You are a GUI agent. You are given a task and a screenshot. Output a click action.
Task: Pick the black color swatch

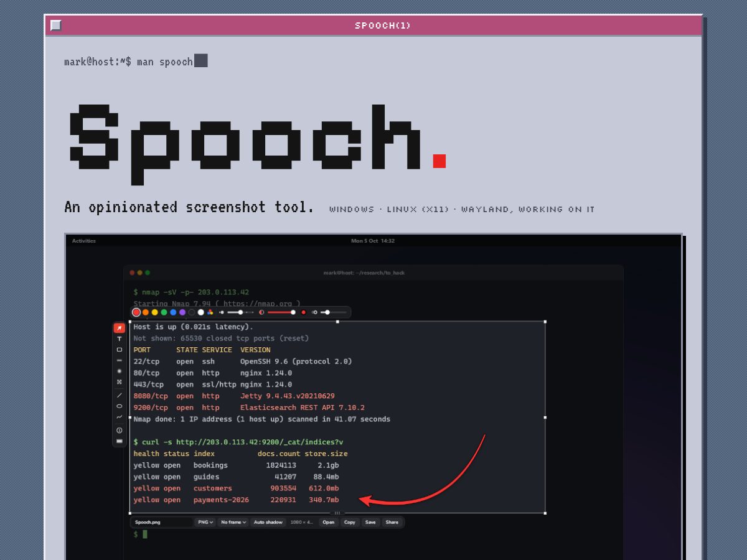click(192, 312)
